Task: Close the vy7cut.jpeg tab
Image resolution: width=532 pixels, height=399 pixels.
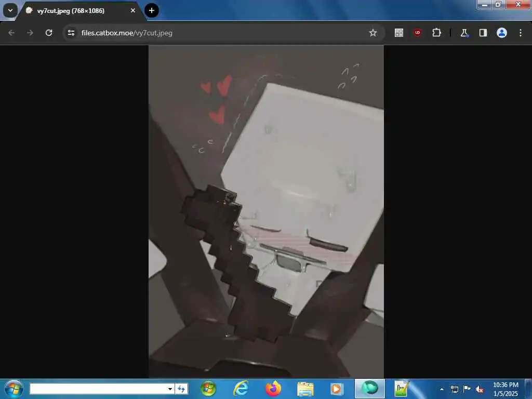Action: (133, 10)
